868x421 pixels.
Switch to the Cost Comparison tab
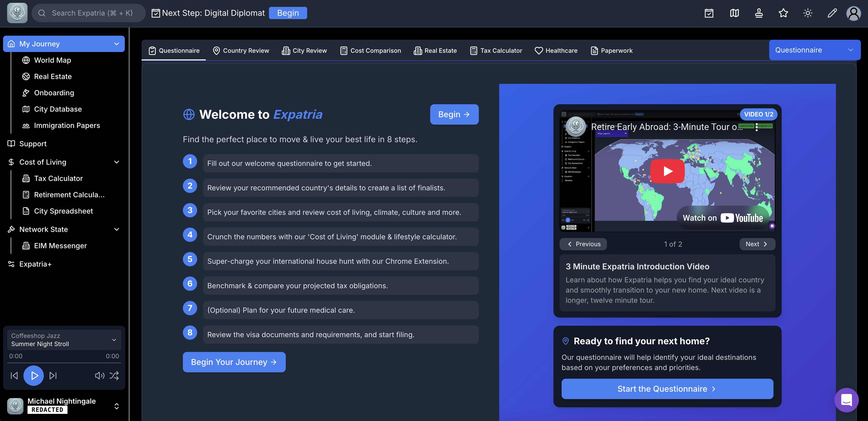pos(371,50)
